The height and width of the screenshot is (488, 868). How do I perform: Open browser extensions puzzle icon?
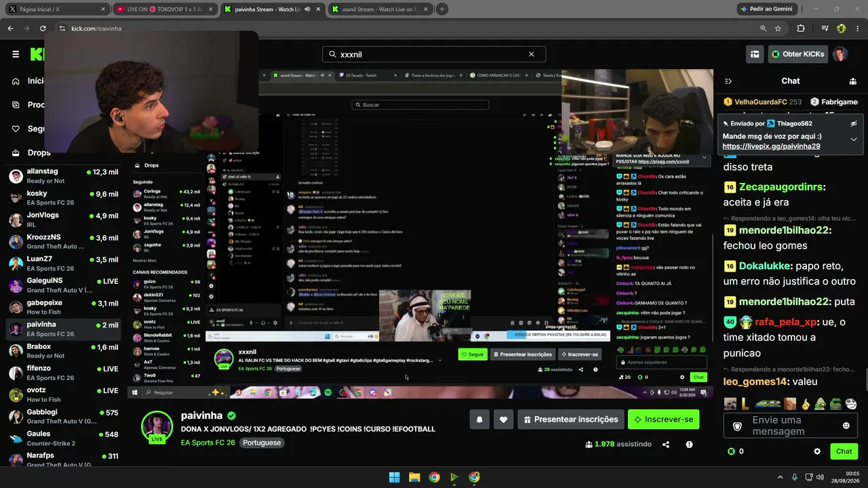pos(801,28)
